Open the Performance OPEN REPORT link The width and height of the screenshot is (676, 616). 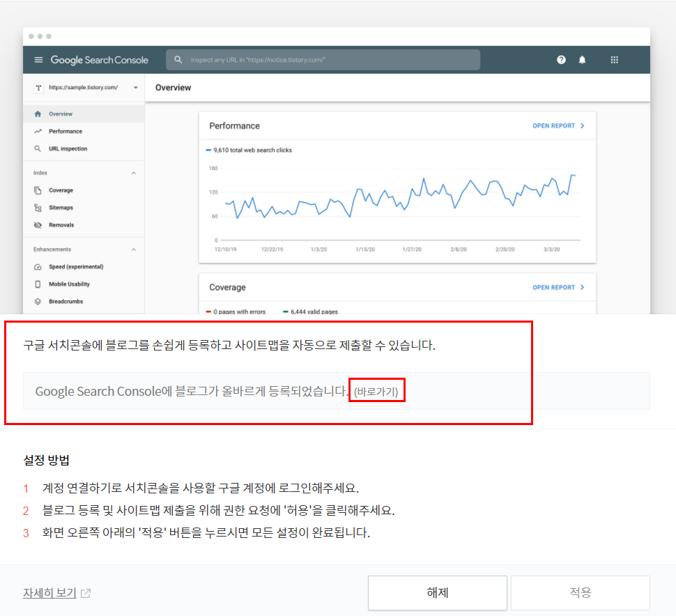[558, 125]
